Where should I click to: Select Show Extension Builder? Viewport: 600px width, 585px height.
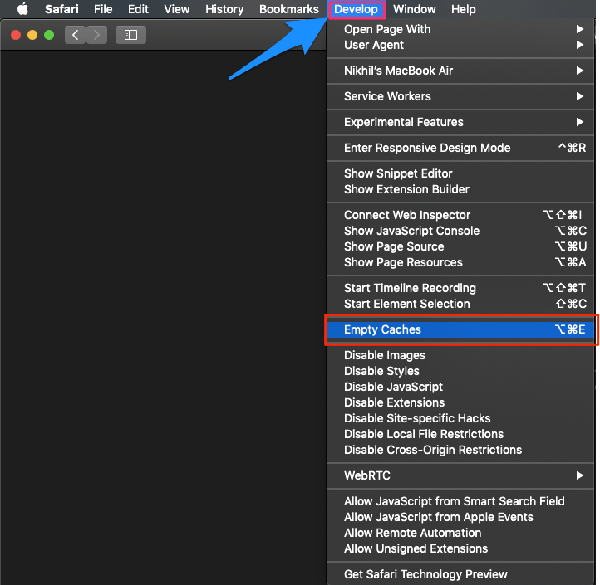(461, 189)
